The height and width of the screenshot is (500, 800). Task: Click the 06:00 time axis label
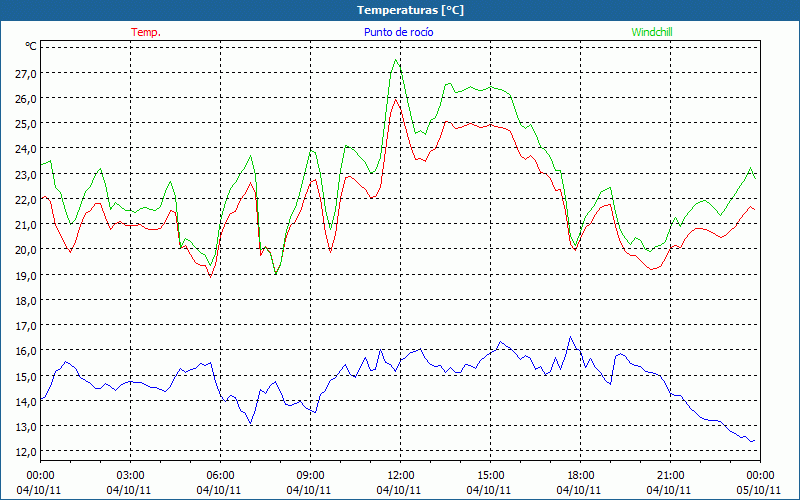pyautogui.click(x=220, y=476)
